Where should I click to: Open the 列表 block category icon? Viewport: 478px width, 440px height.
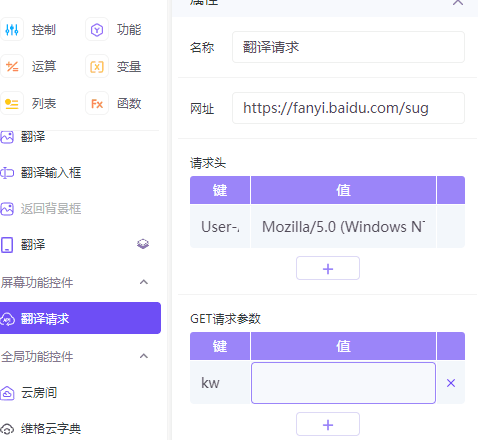pyautogui.click(x=12, y=103)
